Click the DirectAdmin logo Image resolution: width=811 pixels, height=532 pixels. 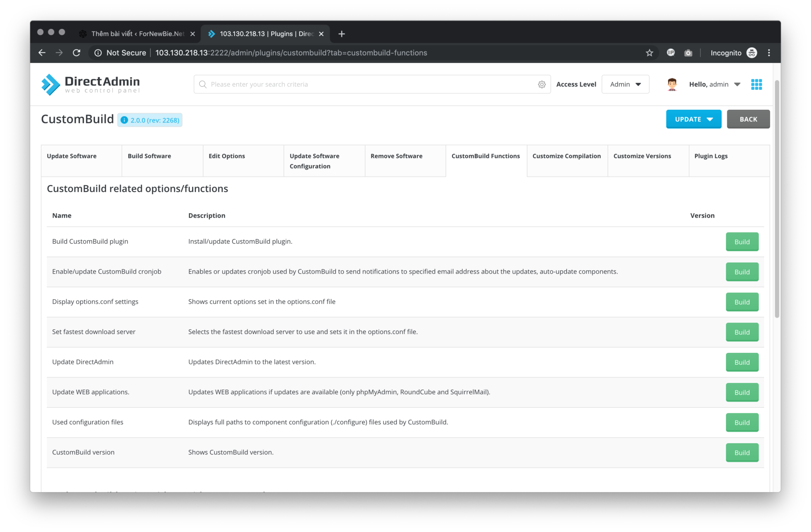[90, 84]
